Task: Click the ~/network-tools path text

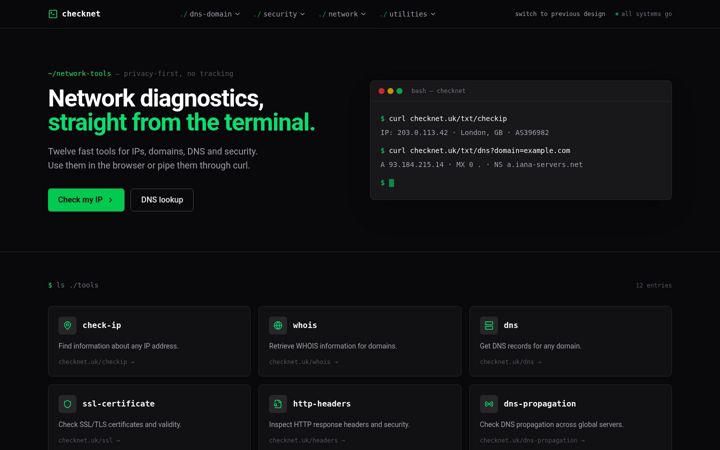Action: [79, 73]
